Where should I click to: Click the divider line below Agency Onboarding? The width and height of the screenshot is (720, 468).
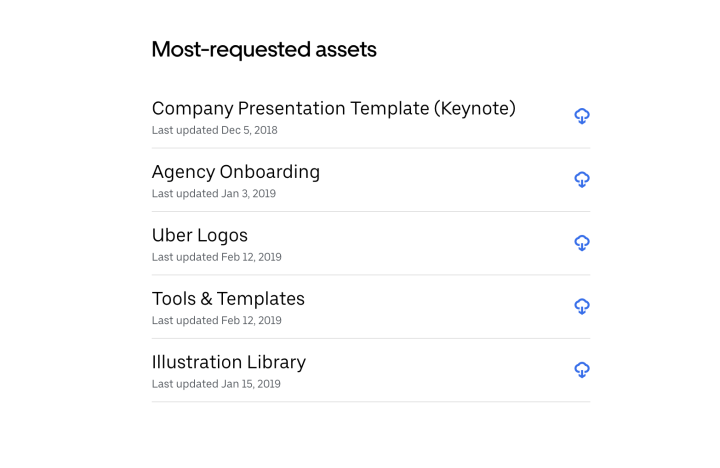click(371, 211)
